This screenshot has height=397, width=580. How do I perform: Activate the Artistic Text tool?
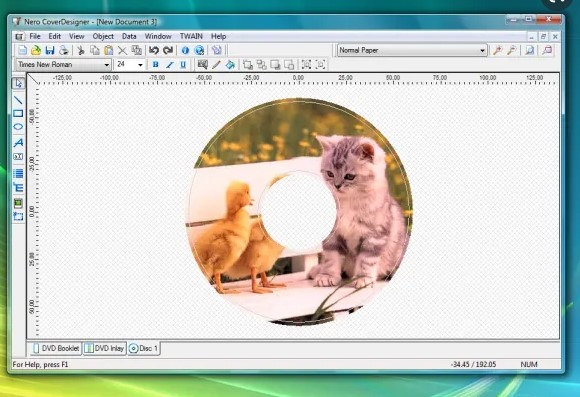point(18,142)
